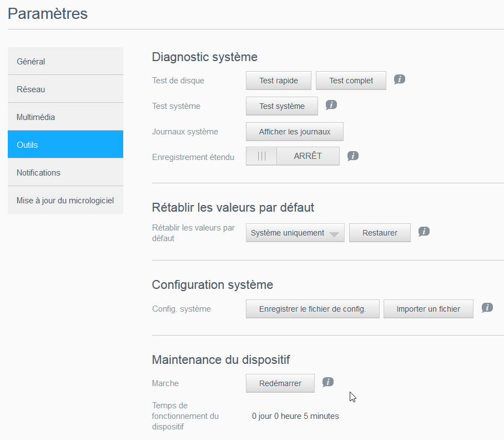
Task: Show info tooltip next to Restaurer
Action: click(x=424, y=232)
